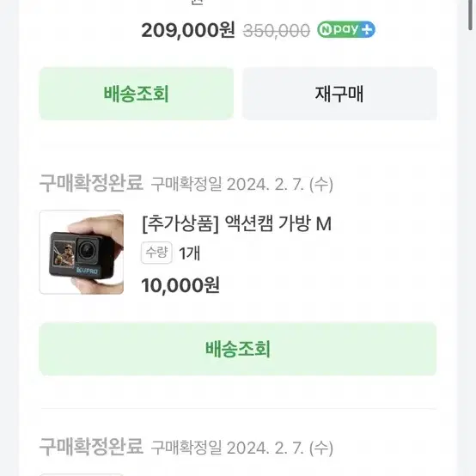Image resolution: width=476 pixels, height=476 pixels.
Task: Open [추가상품] 액션캠 가방 M product title
Action: (x=237, y=223)
